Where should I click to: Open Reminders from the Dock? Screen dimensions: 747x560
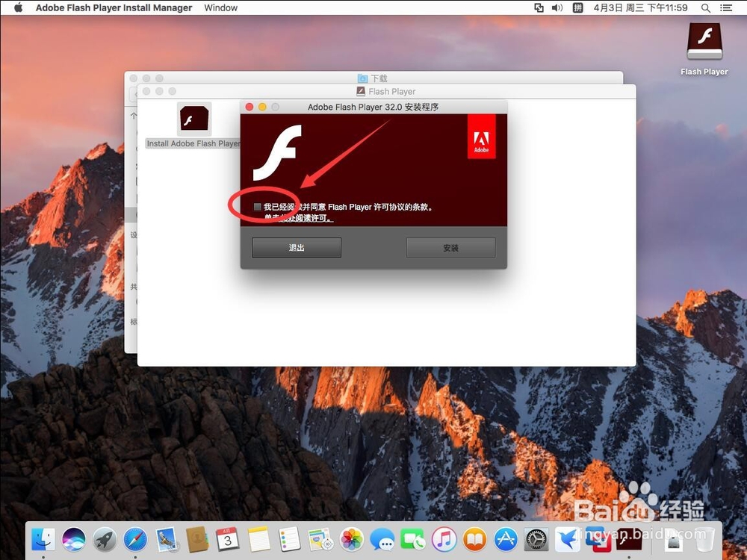(x=289, y=540)
